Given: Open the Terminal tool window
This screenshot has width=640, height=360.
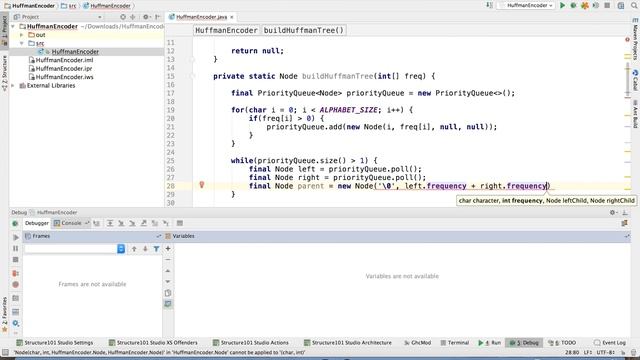Looking at the screenshot, I should pyautogui.click(x=455, y=343).
